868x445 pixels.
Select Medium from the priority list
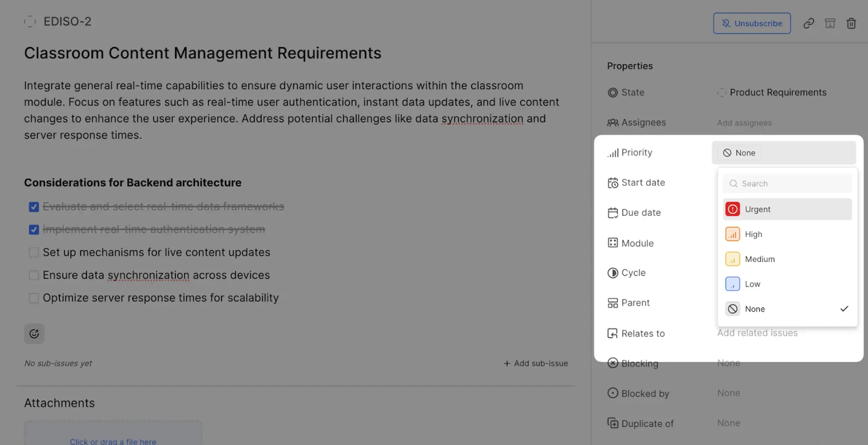tap(759, 259)
